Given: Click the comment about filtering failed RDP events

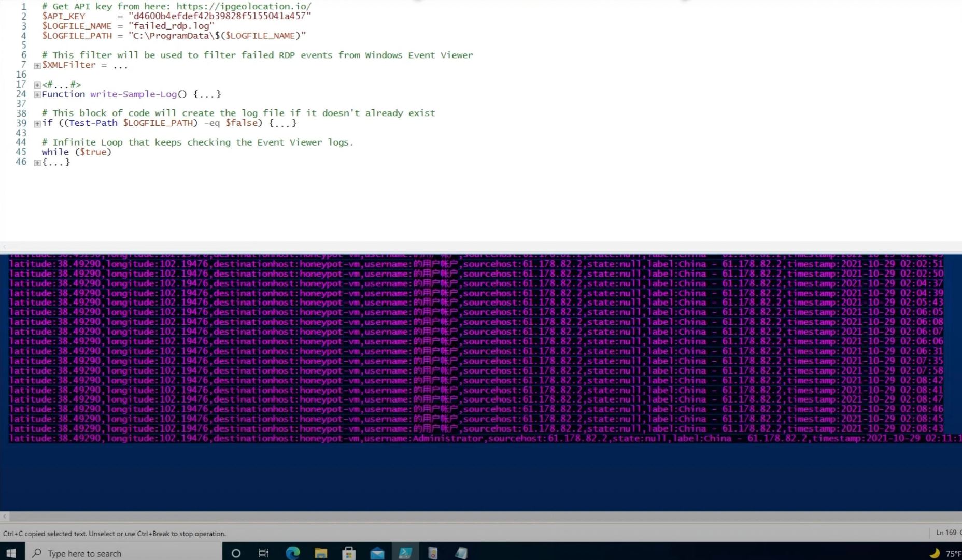Looking at the screenshot, I should [257, 55].
